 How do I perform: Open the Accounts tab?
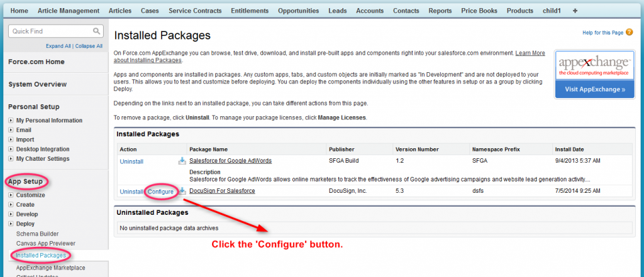[370, 11]
